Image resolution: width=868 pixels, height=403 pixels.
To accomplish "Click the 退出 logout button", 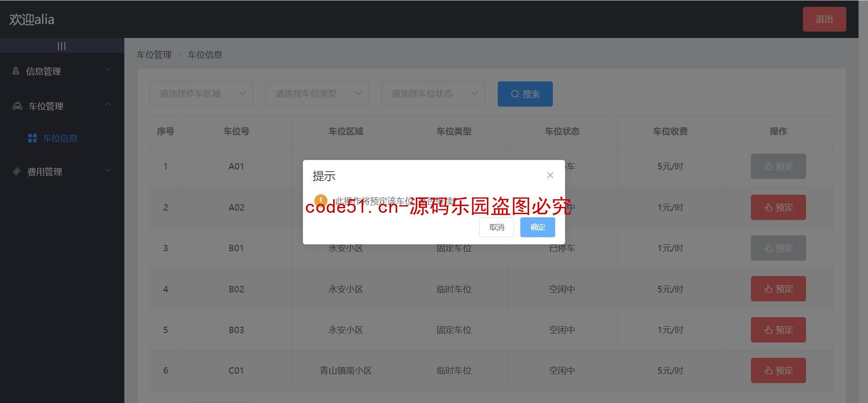I will pyautogui.click(x=824, y=19).
